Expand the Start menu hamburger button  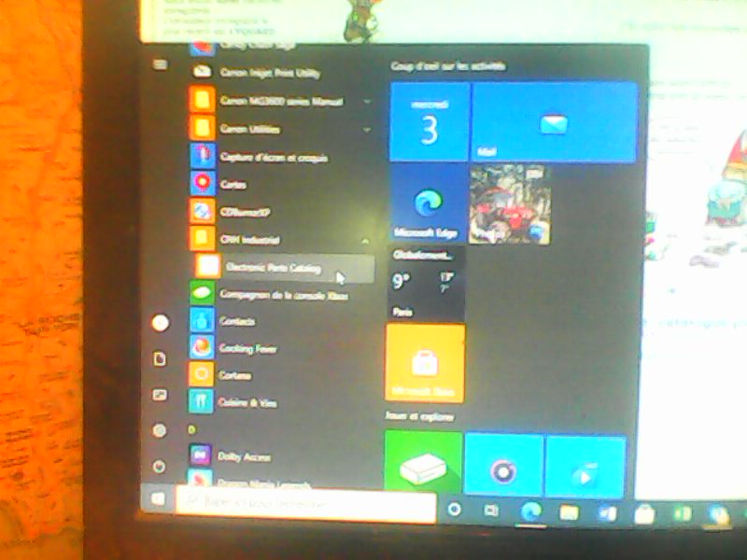(x=161, y=64)
